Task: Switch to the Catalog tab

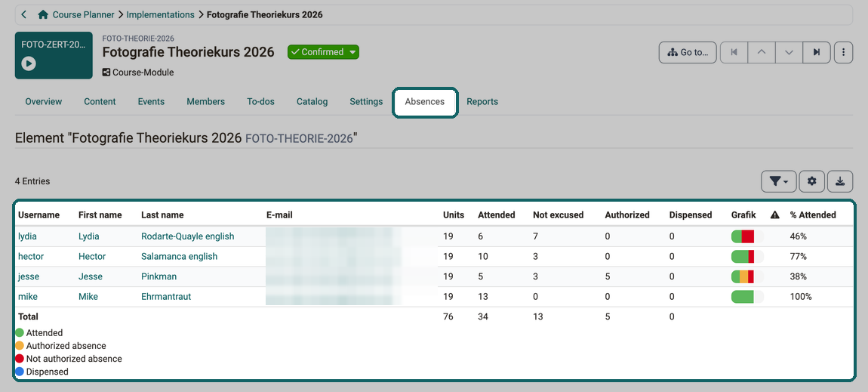Action: click(x=312, y=102)
